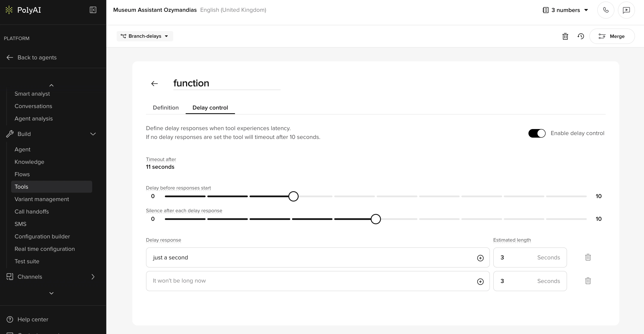The image size is (644, 334).
Task: Click the Merge button
Action: click(611, 36)
